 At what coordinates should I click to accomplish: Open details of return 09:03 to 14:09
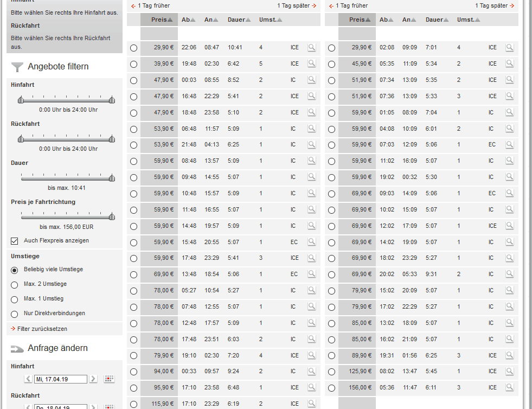[509, 194]
